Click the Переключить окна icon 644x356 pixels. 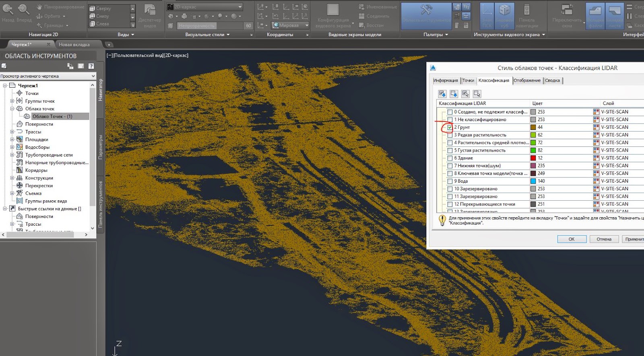pyautogui.click(x=567, y=12)
